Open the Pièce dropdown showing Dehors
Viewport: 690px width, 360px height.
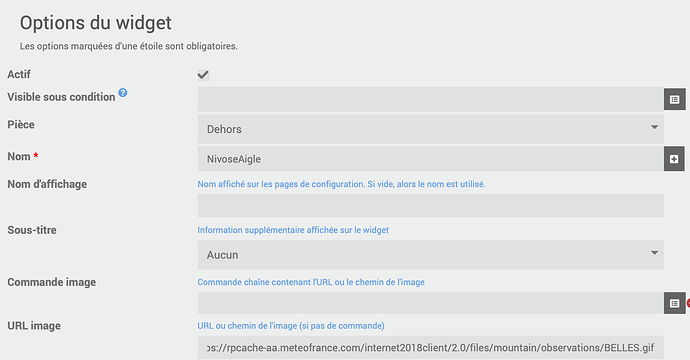[430, 129]
